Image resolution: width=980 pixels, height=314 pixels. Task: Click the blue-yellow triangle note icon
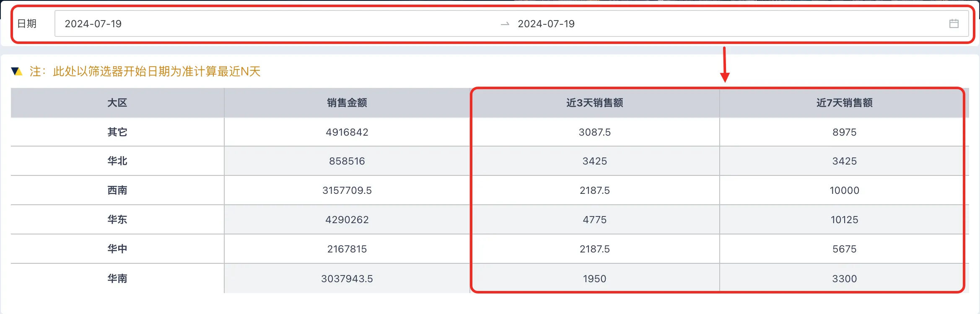17,72
